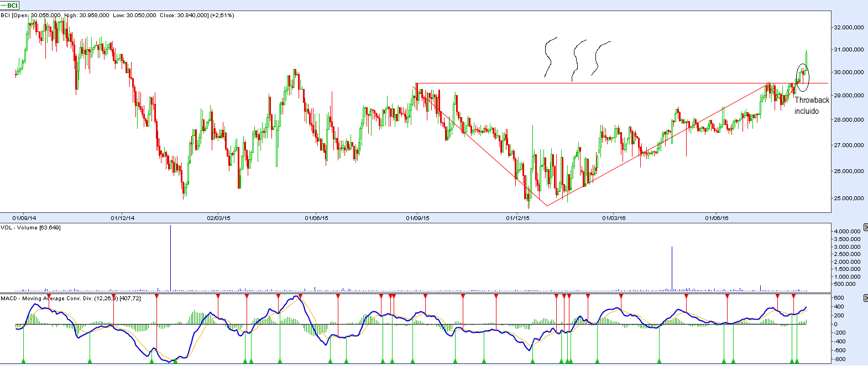Select the VOL - Volume panel title
Screen dimensions: 868x366
pos(30,228)
